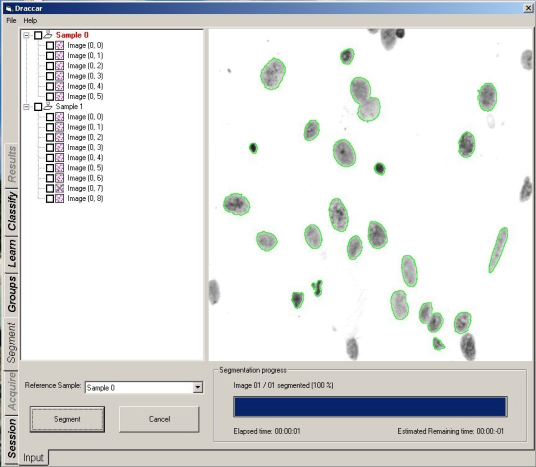
Task: Click the elongated outlined cell in image
Action: point(498,250)
